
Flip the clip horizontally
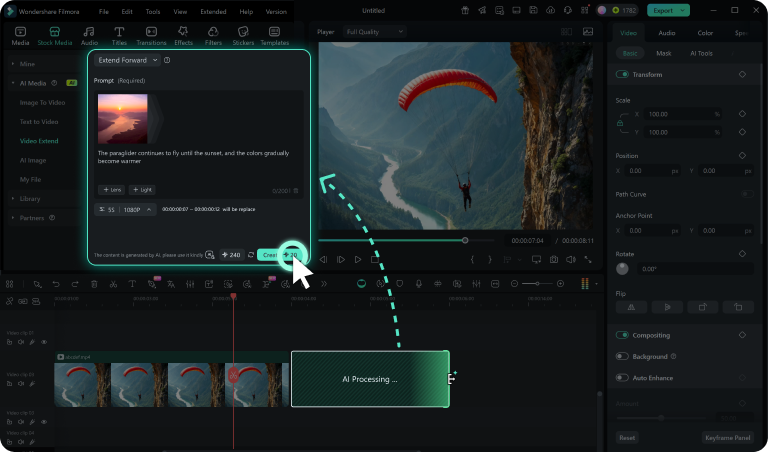tap(631, 307)
